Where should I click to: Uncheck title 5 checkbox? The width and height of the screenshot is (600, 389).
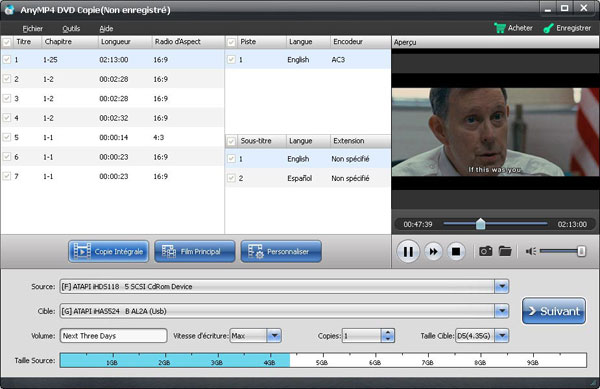click(7, 137)
